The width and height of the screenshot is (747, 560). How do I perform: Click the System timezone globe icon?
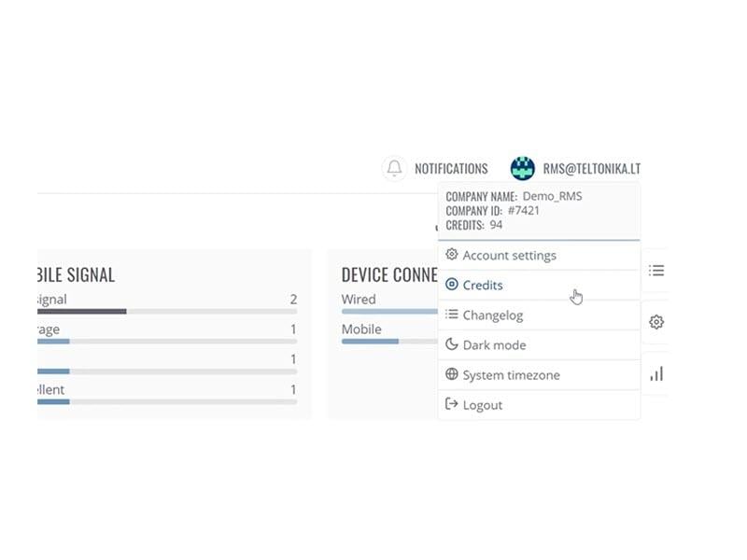452,374
